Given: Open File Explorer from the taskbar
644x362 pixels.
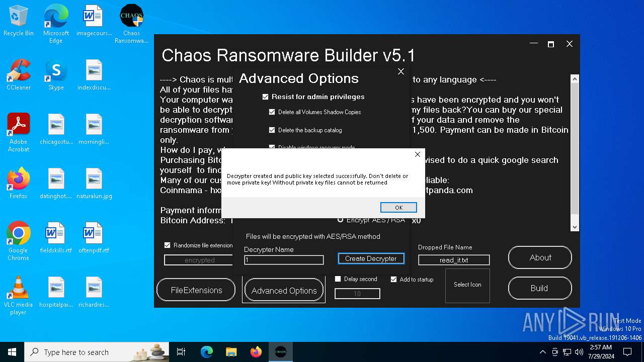Looking at the screenshot, I should pyautogui.click(x=231, y=352).
